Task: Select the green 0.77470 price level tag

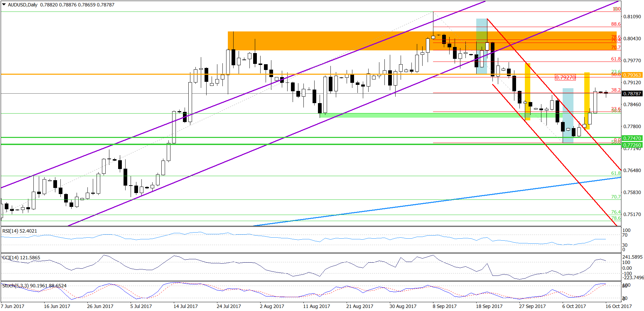Action: coord(632,138)
